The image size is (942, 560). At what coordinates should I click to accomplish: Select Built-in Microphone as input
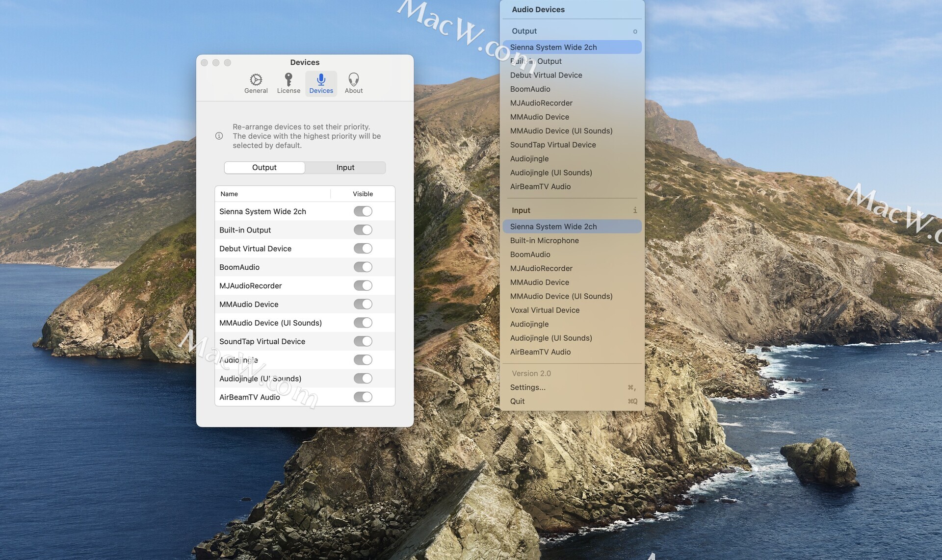[544, 241]
